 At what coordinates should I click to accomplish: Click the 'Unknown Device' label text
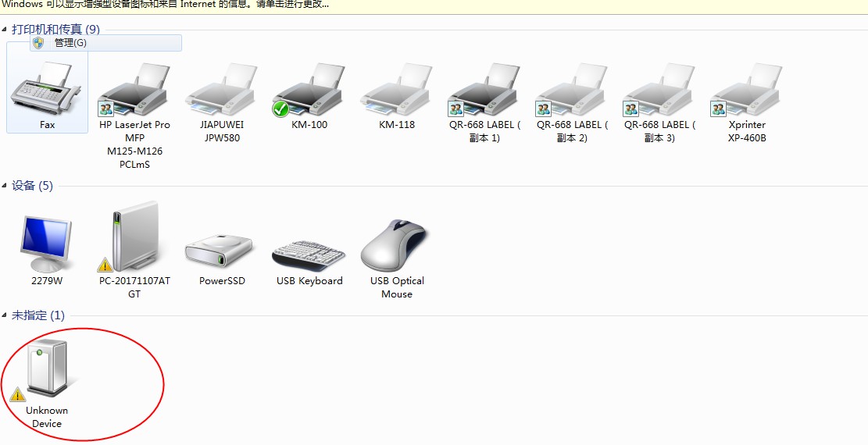[x=47, y=418]
